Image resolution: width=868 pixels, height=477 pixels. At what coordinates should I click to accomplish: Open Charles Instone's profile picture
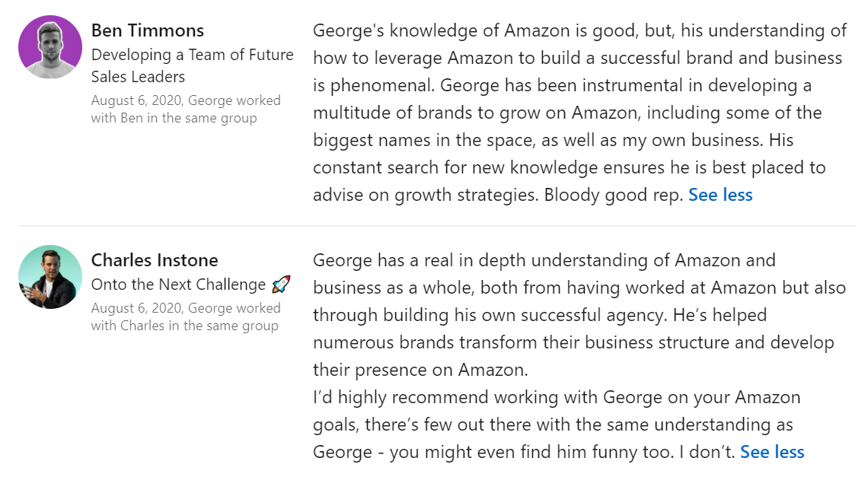[50, 277]
